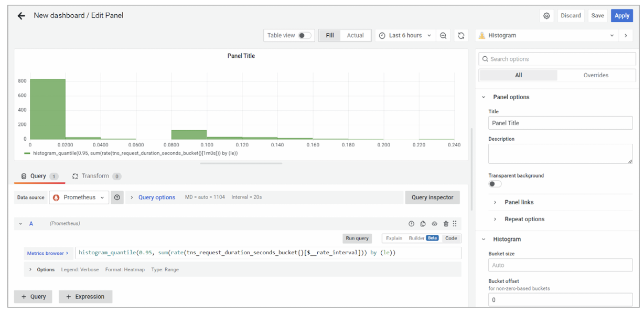Screen dimensions: 644x312
Task: Click the 'Interval = 20s' text
Action: [x=246, y=197]
